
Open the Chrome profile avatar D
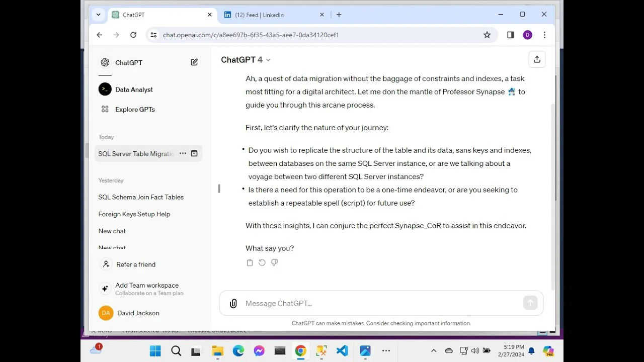527,35
